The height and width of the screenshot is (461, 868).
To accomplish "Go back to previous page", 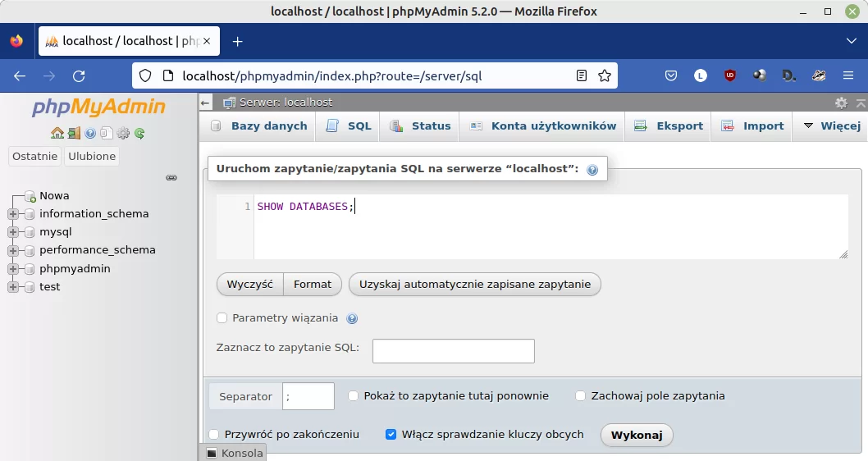I will [20, 75].
